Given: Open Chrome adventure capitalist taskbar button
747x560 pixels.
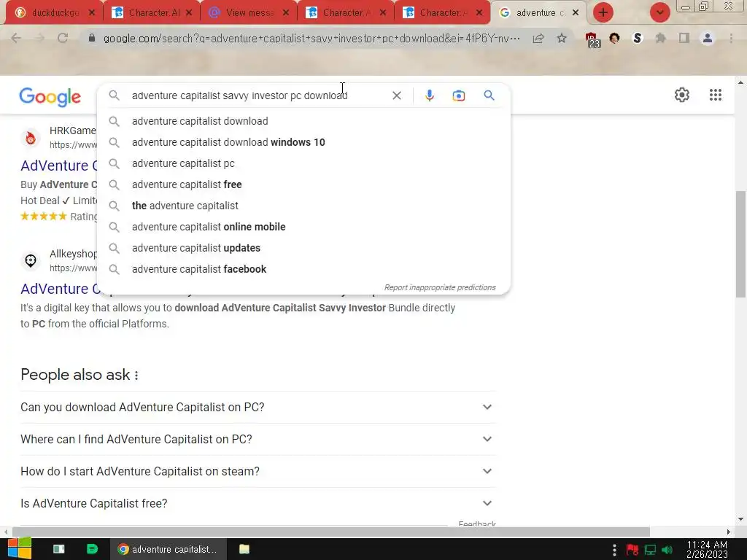Looking at the screenshot, I should click(168, 549).
